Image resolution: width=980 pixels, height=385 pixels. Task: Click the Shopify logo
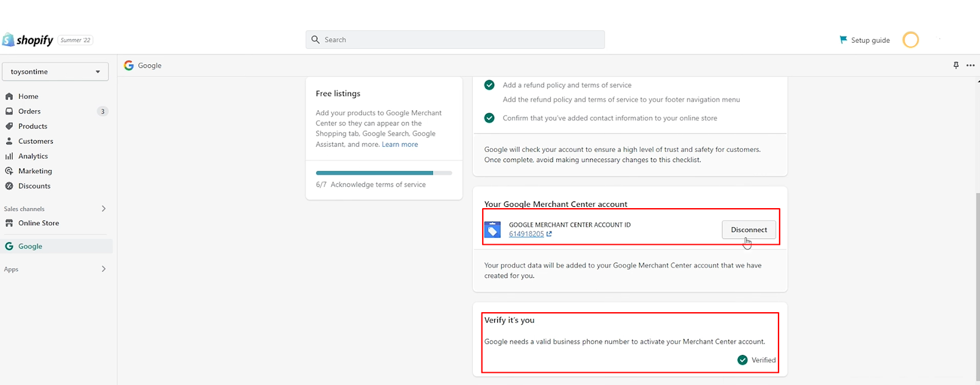[x=28, y=40]
